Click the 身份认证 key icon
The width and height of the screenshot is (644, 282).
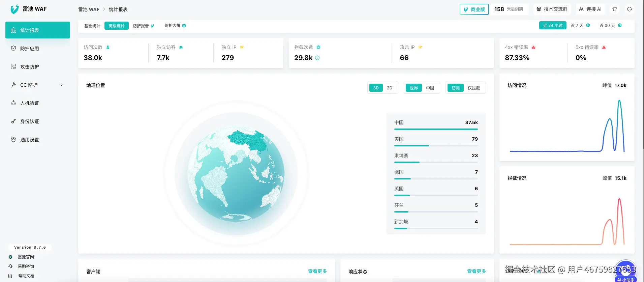click(x=13, y=121)
